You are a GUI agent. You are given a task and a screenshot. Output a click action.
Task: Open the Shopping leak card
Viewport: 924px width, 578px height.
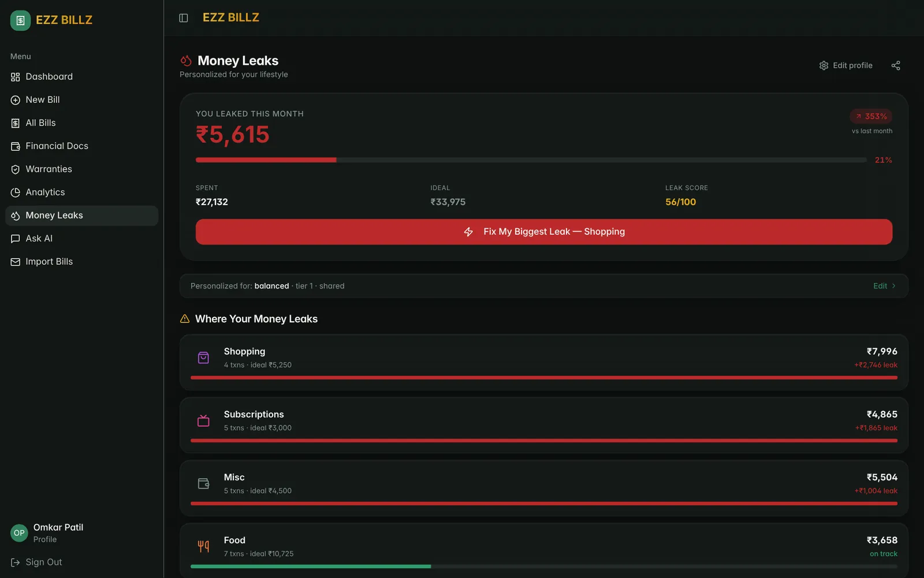pyautogui.click(x=544, y=362)
